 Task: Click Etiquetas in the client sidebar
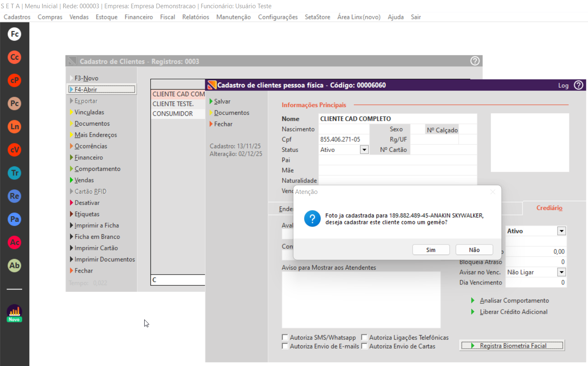pyautogui.click(x=87, y=214)
